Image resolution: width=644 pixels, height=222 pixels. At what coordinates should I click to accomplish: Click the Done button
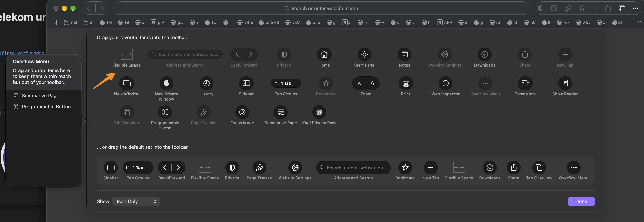coord(581,201)
